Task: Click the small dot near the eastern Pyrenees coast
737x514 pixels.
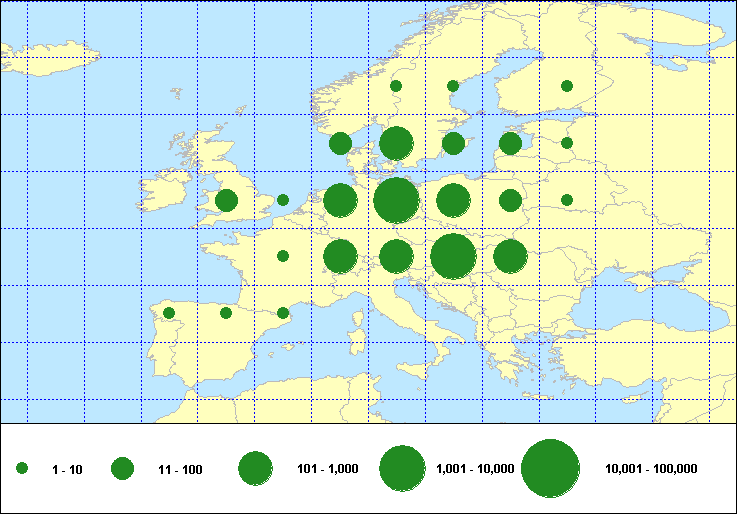Action: [x=283, y=313]
